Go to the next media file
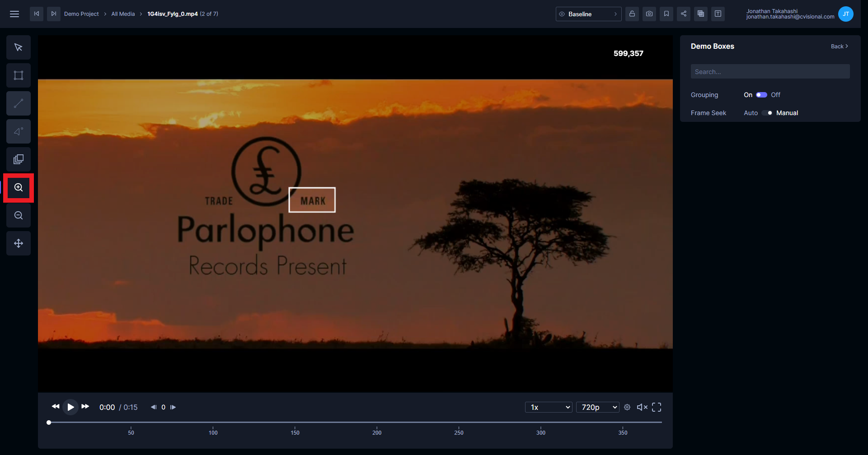The width and height of the screenshot is (868, 455). pos(54,14)
